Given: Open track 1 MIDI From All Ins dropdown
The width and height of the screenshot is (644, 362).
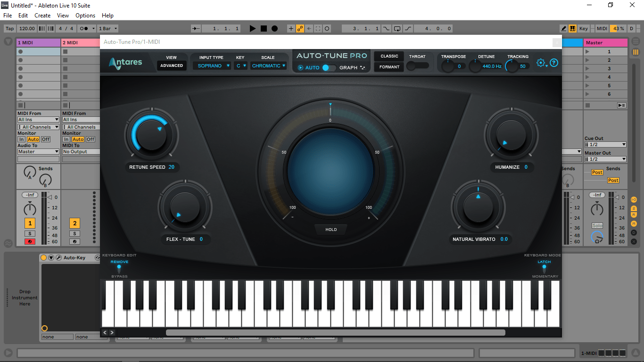Looking at the screenshot, I should (x=38, y=120).
